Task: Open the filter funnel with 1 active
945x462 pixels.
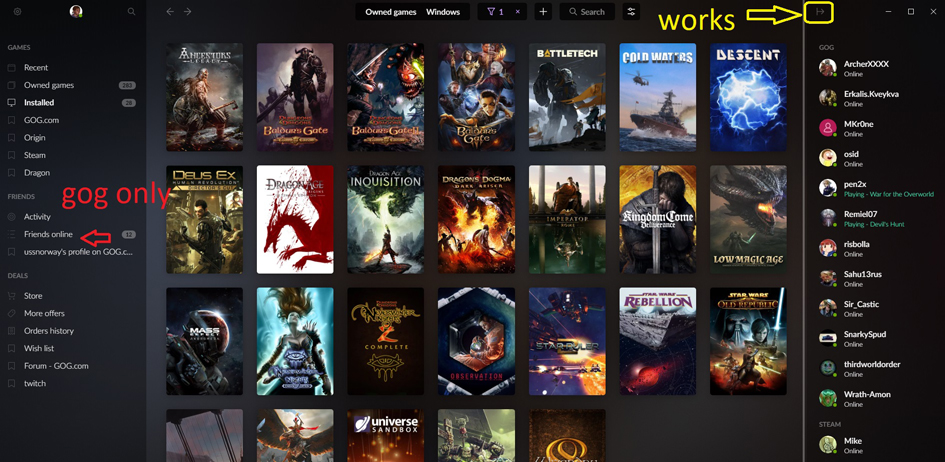Action: pos(495,11)
